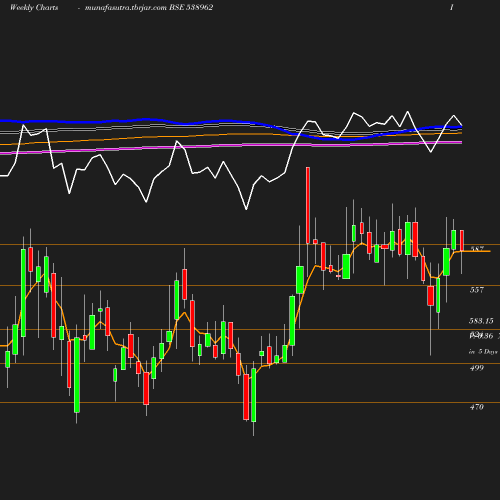Select the 499 price level label
Image resolution: width=500 pixels, height=500 pixels.
477,368
